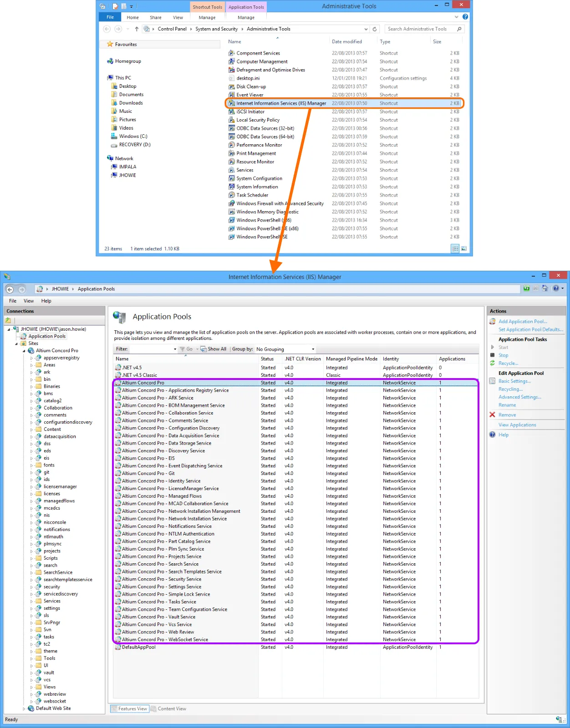Select Altium Concord Pro - Search Service pool
Image resolution: width=570 pixels, height=728 pixels.
pos(296,564)
